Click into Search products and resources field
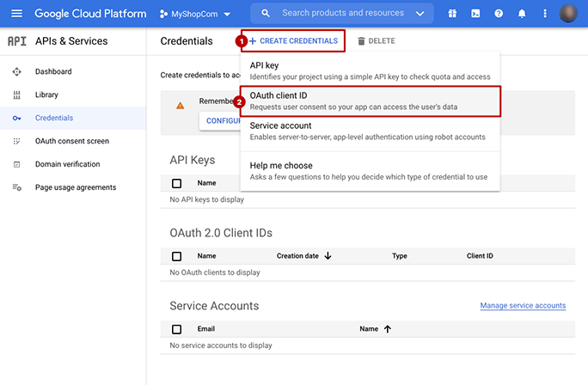Screen dimensions: 588x385 343,13
